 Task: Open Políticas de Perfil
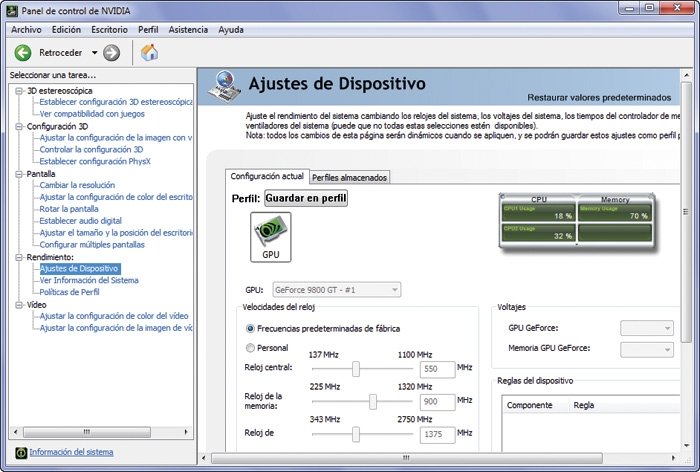coord(69,292)
